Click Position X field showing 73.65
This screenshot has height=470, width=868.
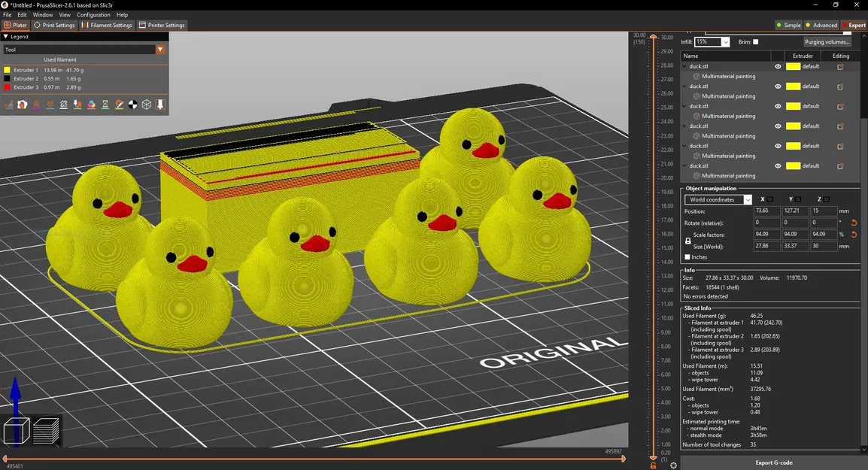coord(766,211)
